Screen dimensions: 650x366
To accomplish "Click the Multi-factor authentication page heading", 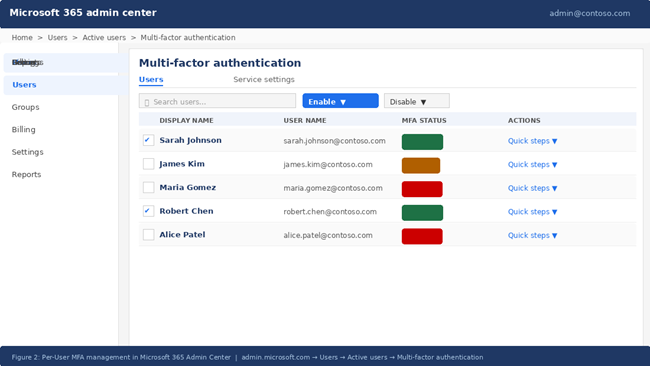I will click(x=220, y=63).
